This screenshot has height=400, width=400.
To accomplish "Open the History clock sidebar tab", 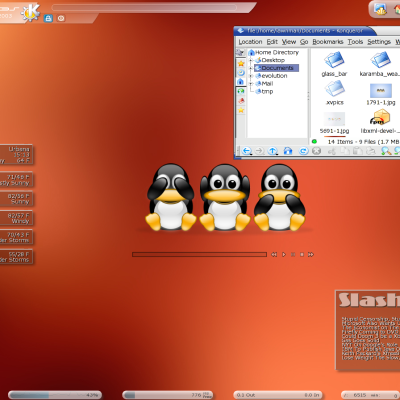I will [x=241, y=72].
